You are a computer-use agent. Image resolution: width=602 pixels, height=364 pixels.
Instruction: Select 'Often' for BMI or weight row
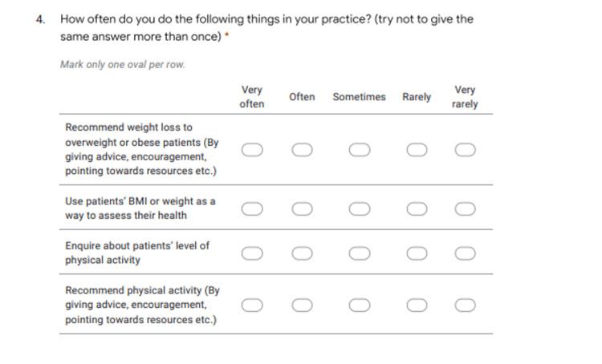(x=302, y=209)
